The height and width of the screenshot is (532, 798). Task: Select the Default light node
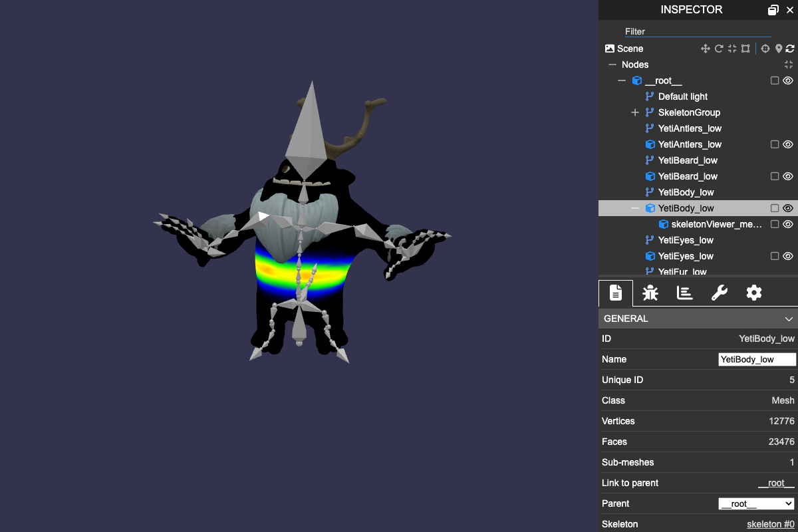(682, 96)
